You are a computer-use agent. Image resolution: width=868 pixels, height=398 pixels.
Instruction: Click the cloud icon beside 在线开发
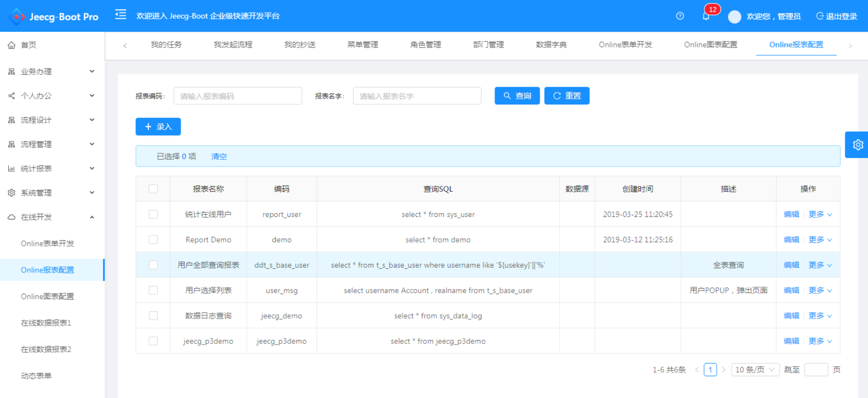pyautogui.click(x=12, y=217)
